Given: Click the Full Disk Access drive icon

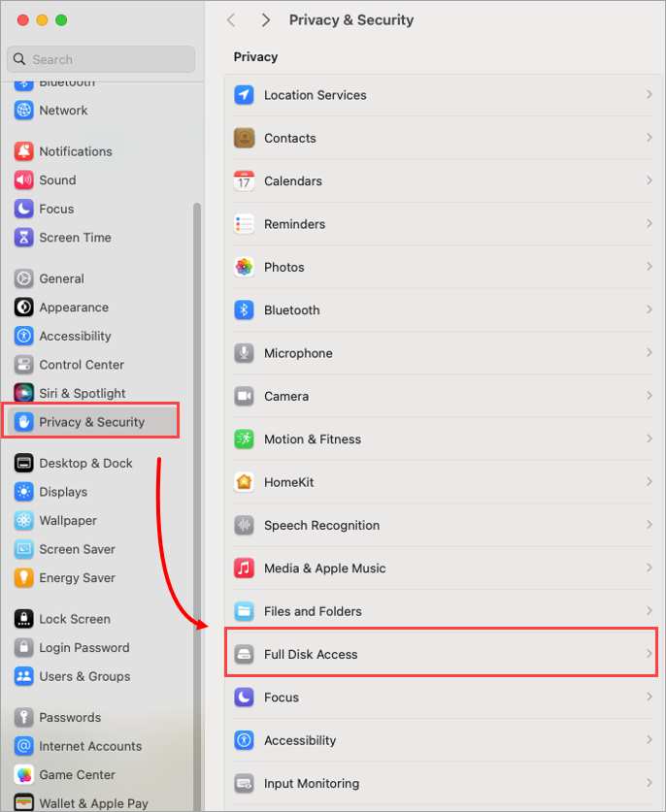Looking at the screenshot, I should pyautogui.click(x=244, y=654).
